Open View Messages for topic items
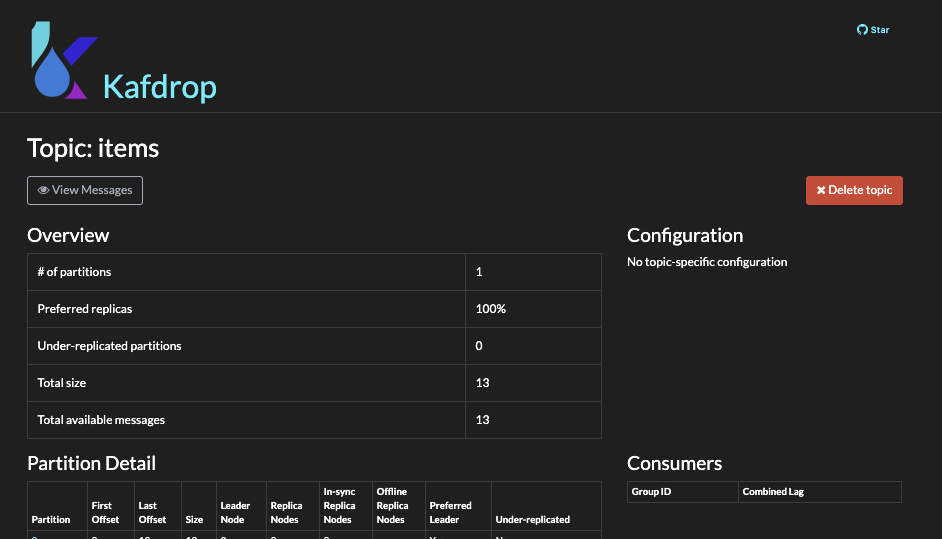 pyautogui.click(x=85, y=190)
